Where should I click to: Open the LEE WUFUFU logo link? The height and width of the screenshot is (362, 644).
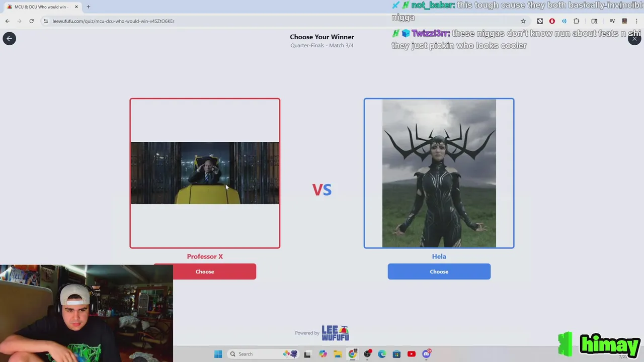point(335,333)
